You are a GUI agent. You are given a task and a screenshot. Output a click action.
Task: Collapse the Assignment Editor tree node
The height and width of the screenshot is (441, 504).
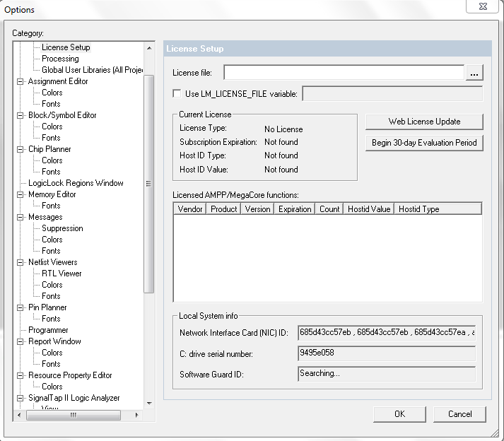pyautogui.click(x=20, y=81)
